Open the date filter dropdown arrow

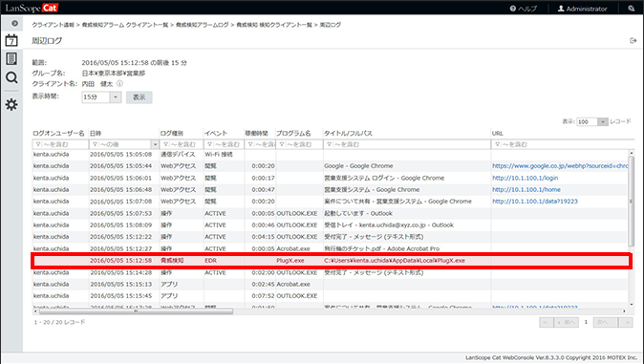click(x=155, y=144)
